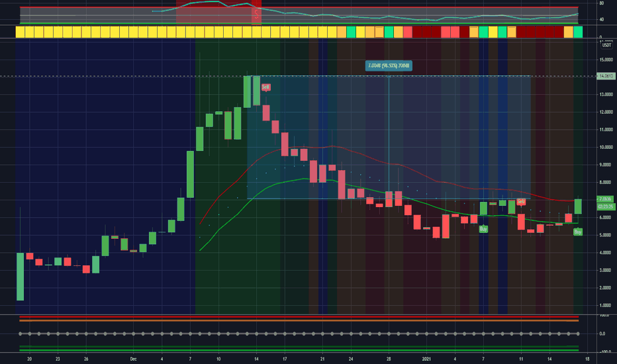Click the 18 date label on the time axis
This screenshot has width=617, height=364.
point(587,359)
